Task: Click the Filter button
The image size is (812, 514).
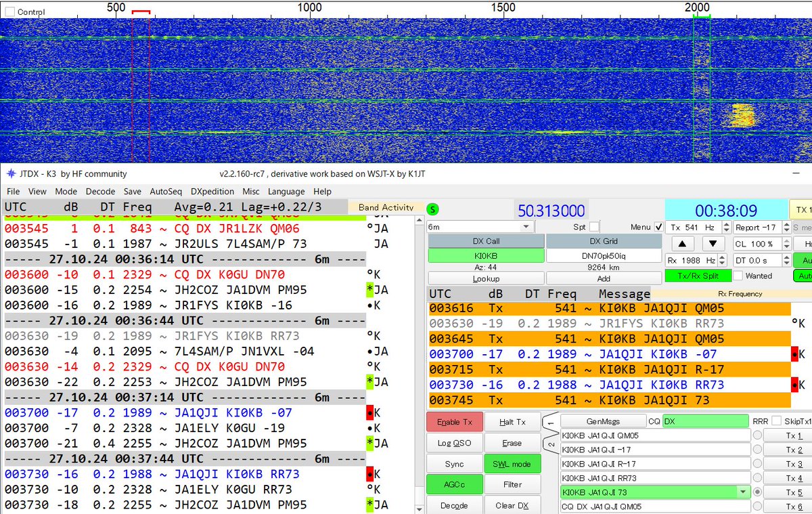Action: click(x=512, y=485)
